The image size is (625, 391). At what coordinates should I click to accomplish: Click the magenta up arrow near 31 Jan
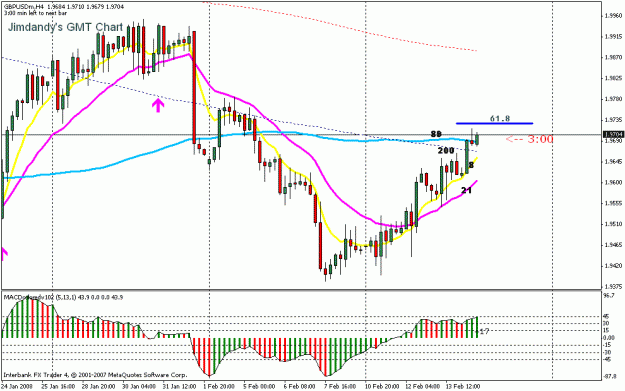[158, 105]
